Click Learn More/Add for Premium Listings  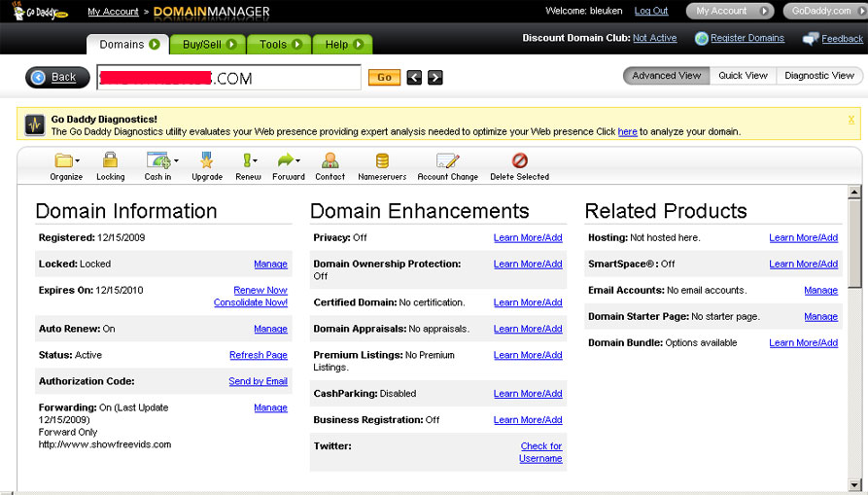(x=528, y=355)
